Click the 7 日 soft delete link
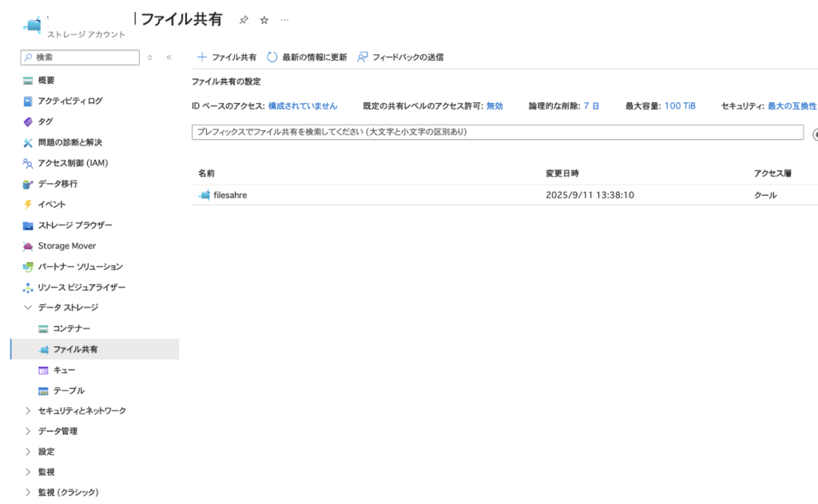Image resolution: width=818 pixels, height=504 pixels. (x=591, y=105)
